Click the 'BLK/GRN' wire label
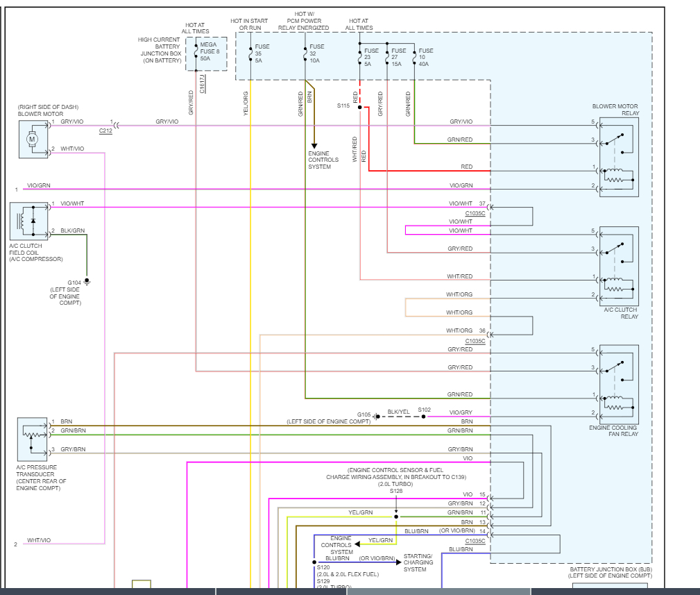The height and width of the screenshot is (595, 700). 73,231
